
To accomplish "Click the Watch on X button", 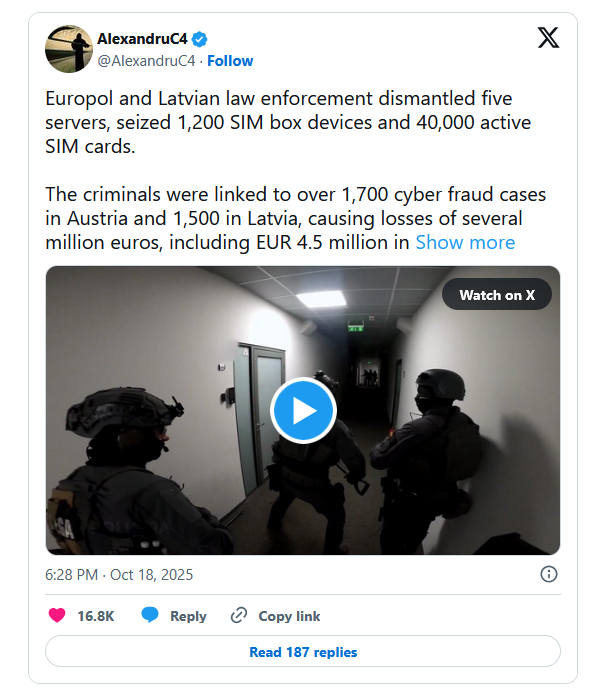I will [x=496, y=295].
